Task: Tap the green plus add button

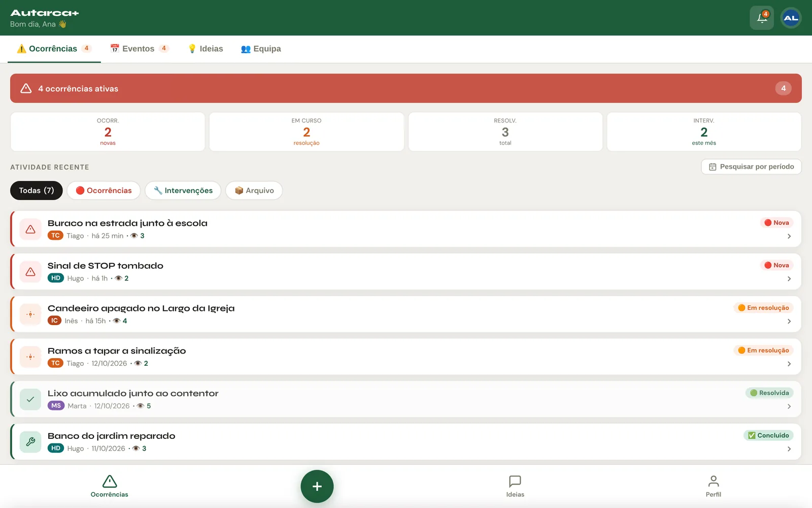Action: [x=317, y=486]
